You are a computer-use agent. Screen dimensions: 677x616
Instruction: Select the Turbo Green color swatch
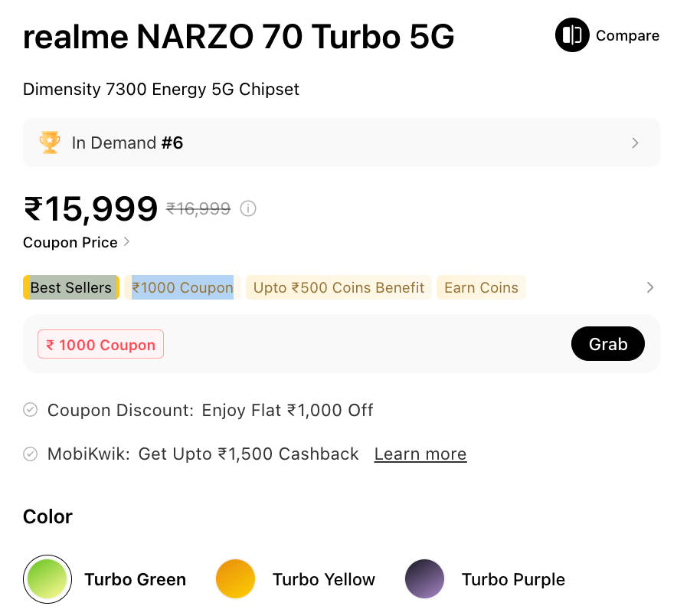pyautogui.click(x=47, y=579)
